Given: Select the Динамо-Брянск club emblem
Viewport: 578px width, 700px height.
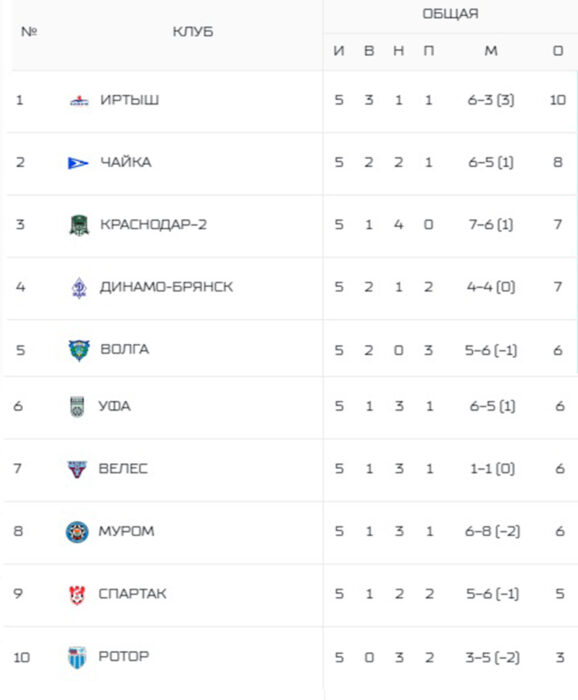Looking at the screenshot, I should (79, 288).
